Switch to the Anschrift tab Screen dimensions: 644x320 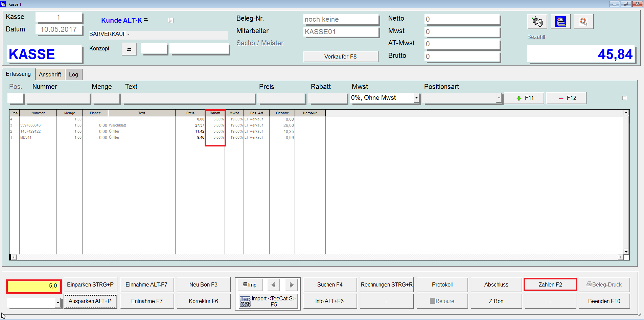(x=50, y=74)
